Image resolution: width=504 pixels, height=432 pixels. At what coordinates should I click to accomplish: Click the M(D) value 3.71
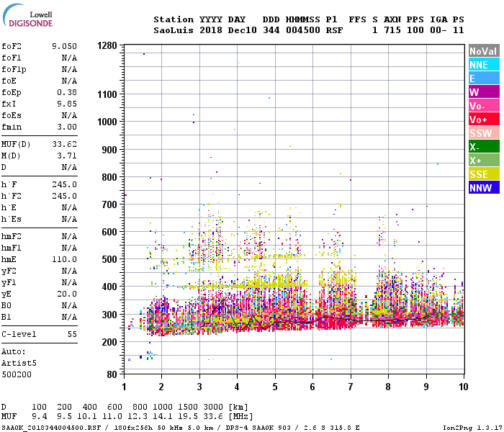pyautogui.click(x=67, y=156)
